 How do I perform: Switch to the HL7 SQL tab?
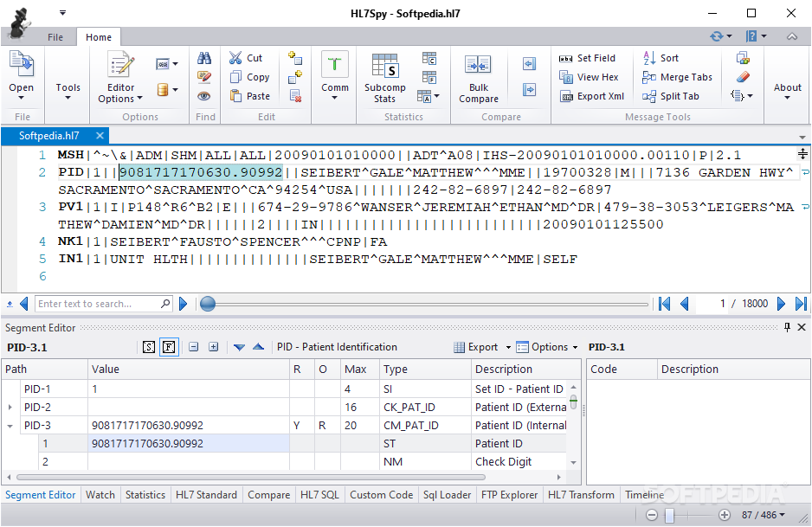[x=319, y=495]
